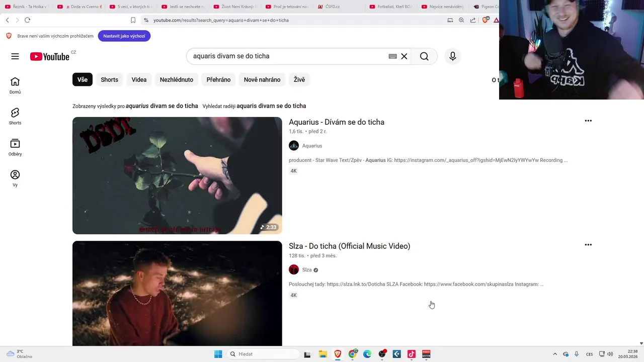Open more options for Aquarius video
The height and width of the screenshot is (362, 644).
click(x=588, y=121)
